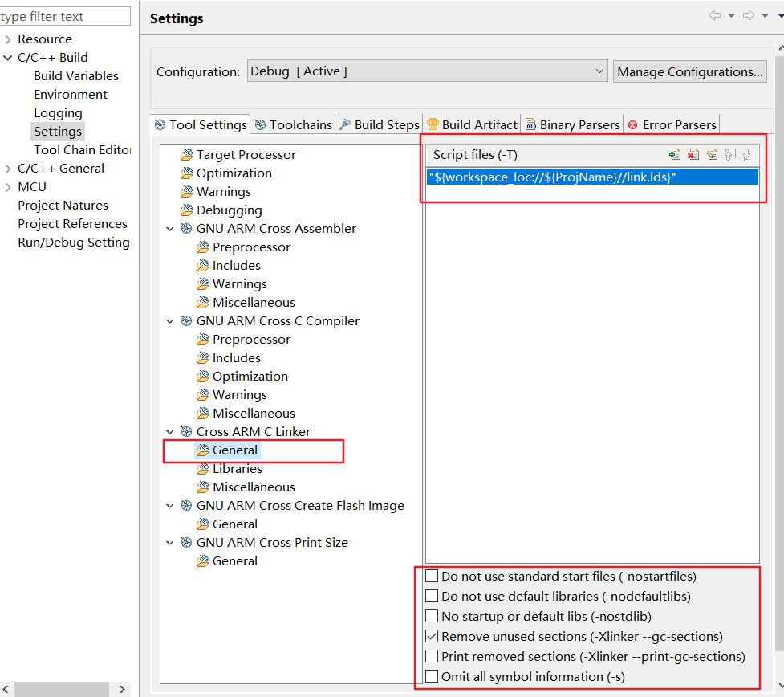
Task: Enable Do not use standard start files
Action: tap(432, 576)
